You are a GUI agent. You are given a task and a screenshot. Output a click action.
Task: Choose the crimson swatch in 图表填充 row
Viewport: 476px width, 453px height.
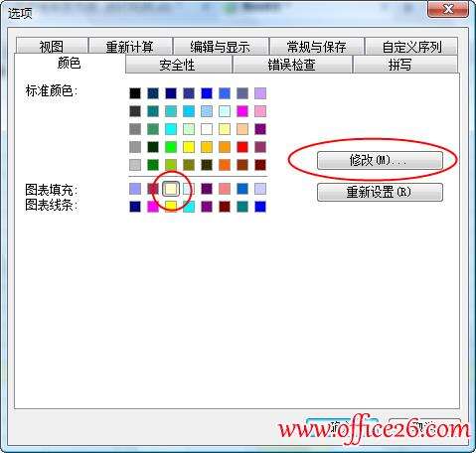[x=153, y=189]
